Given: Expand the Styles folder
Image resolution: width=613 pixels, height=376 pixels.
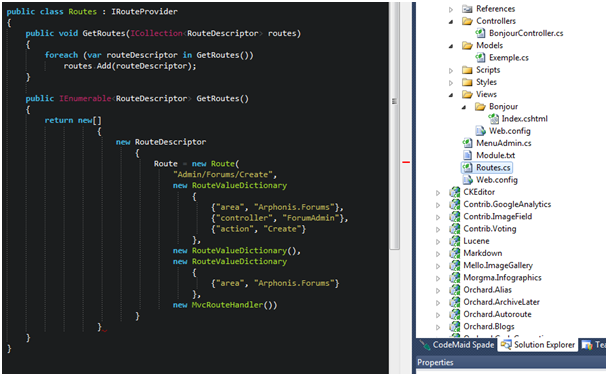Looking at the screenshot, I should 451,83.
